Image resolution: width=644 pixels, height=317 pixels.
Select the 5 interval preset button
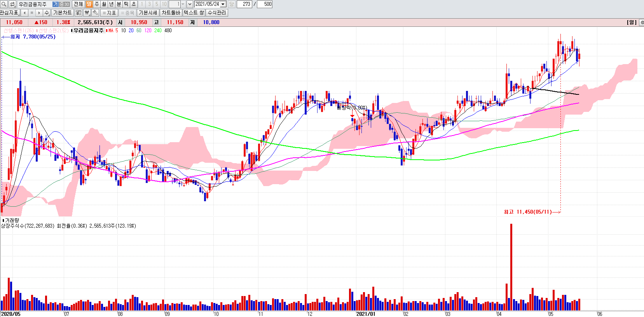point(157,4)
